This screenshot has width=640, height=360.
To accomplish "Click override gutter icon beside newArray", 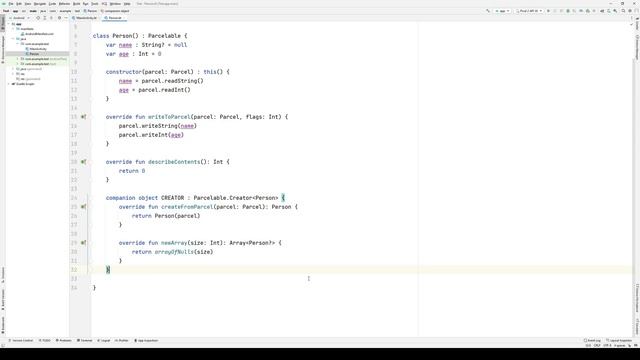I will coord(83,242).
